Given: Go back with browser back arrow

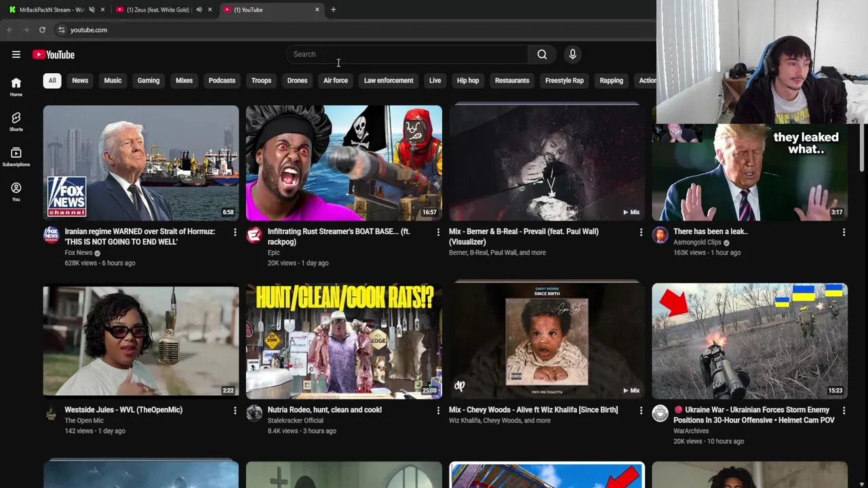Looking at the screenshot, I should (9, 30).
